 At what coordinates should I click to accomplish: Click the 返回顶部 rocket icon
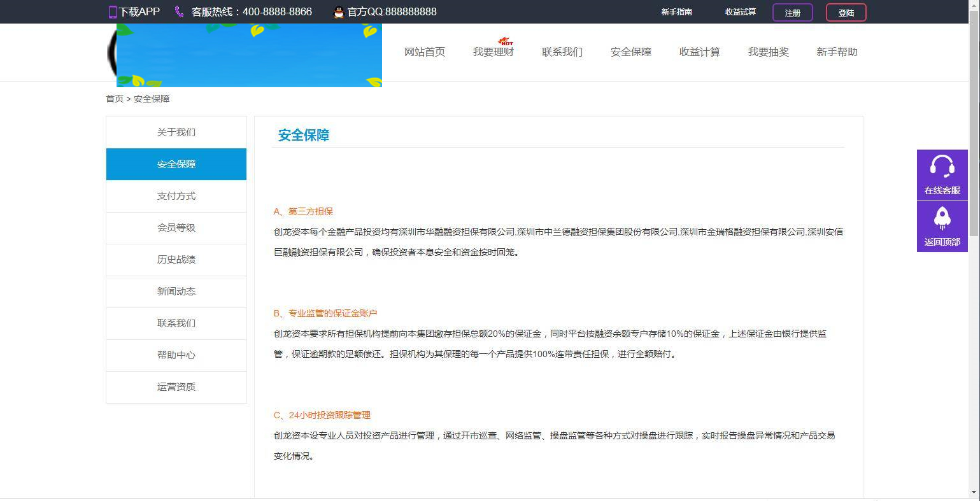[x=942, y=219]
